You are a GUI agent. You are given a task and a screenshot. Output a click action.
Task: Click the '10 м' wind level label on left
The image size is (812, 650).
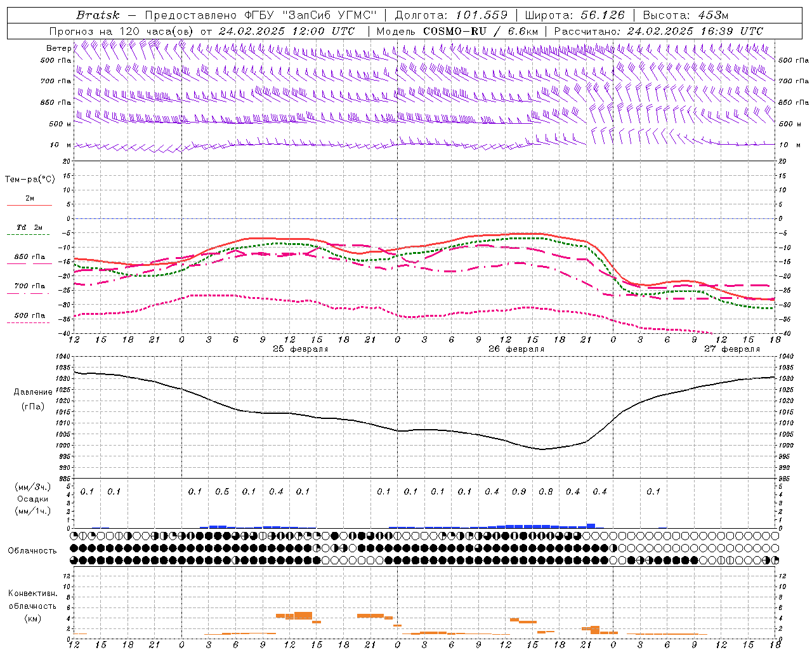(x=60, y=145)
